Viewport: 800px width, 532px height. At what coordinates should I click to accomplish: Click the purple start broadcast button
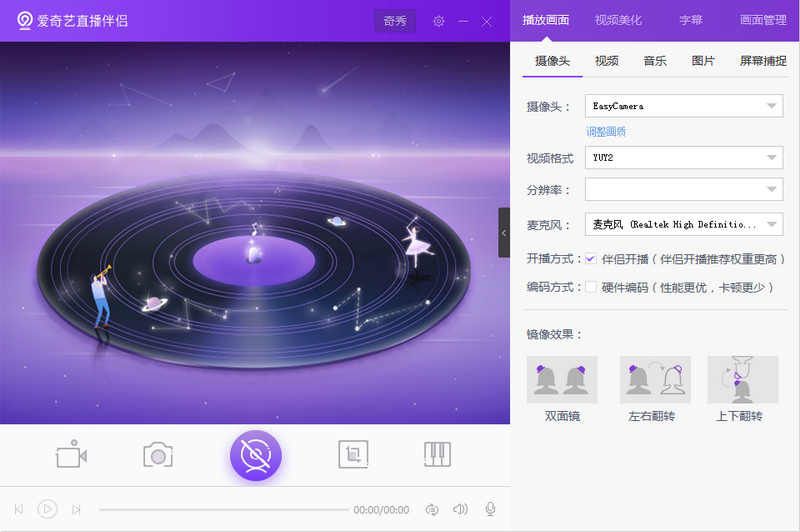click(256, 455)
